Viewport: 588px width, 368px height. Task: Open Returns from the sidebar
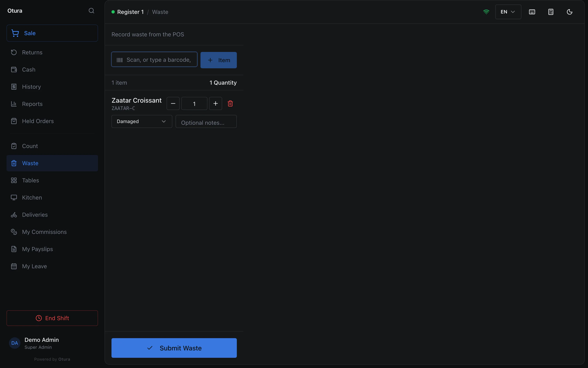click(x=52, y=52)
